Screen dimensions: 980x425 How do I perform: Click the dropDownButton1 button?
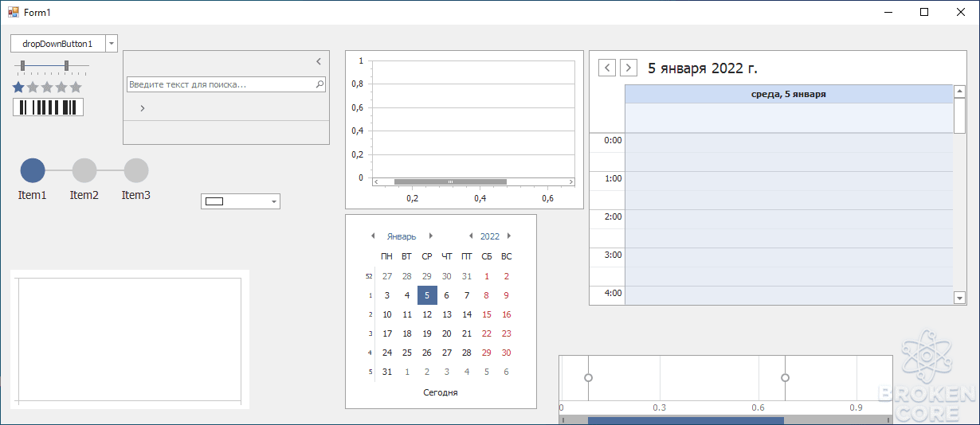(x=57, y=44)
